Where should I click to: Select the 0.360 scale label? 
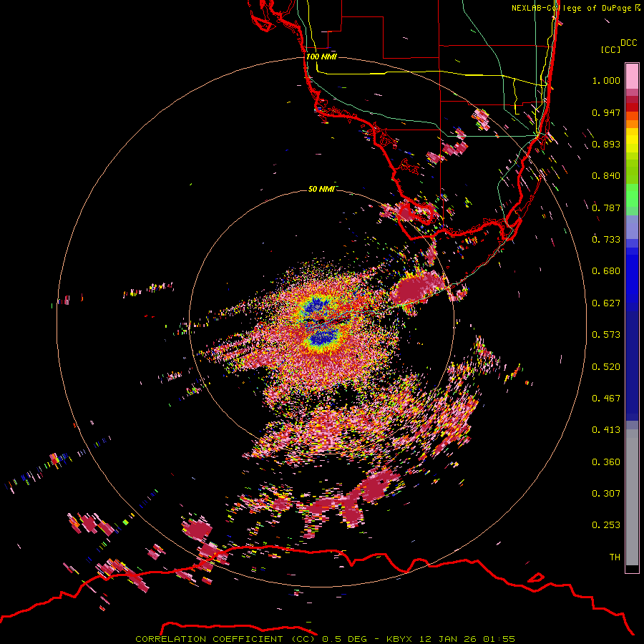606,462
